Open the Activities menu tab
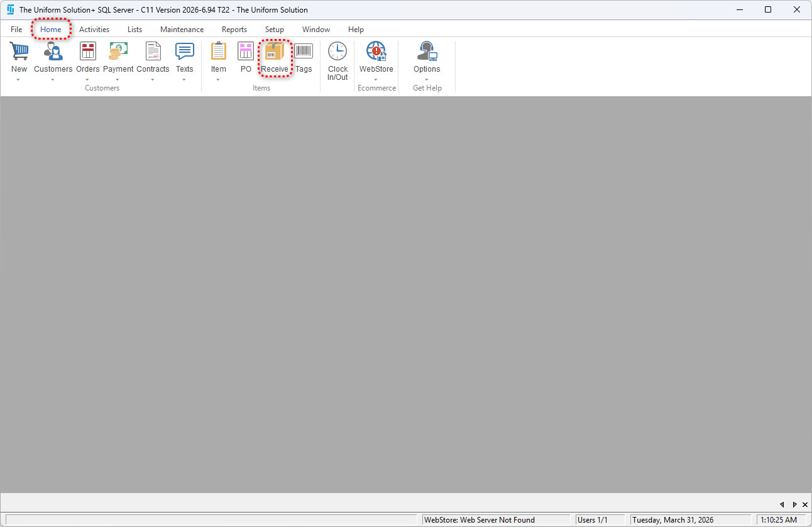The height and width of the screenshot is (527, 812). 94,30
